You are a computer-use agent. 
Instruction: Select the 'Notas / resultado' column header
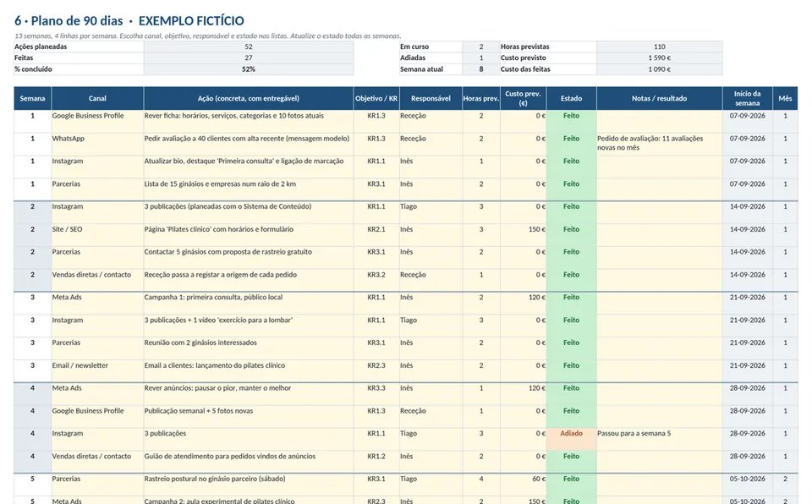pos(659,98)
